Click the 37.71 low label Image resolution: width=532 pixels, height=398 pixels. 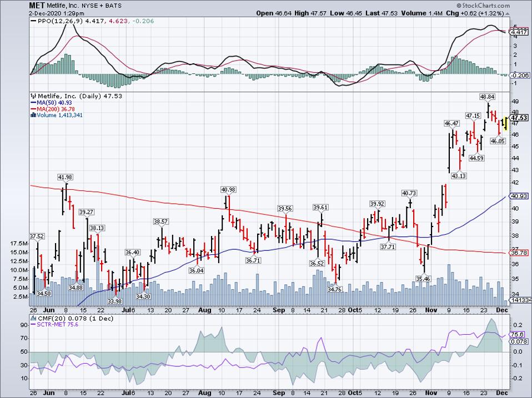click(388, 247)
